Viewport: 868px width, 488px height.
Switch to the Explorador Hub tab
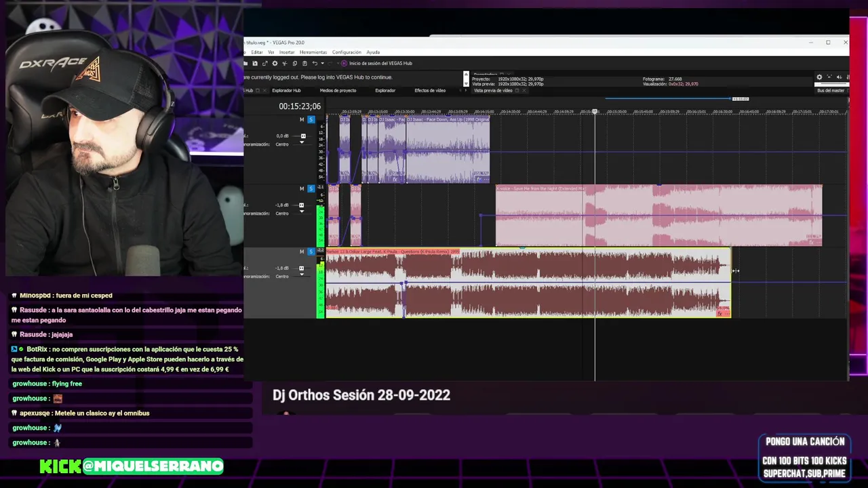(286, 90)
